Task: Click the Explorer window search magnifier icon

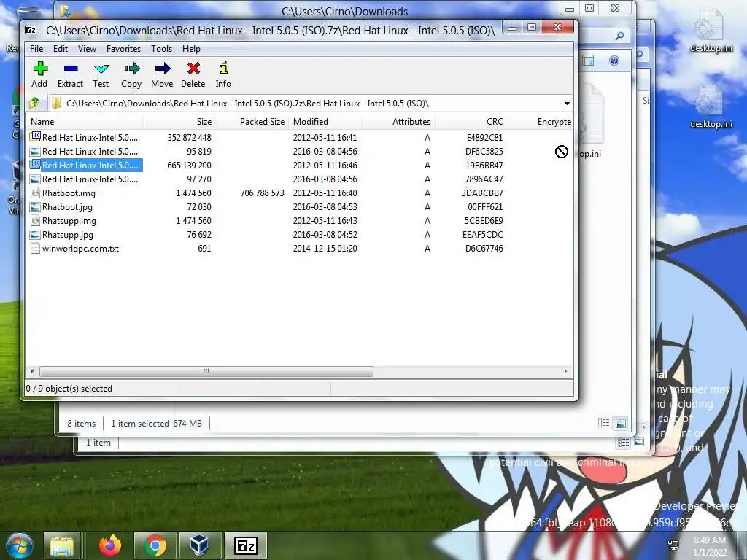Action: [619, 36]
